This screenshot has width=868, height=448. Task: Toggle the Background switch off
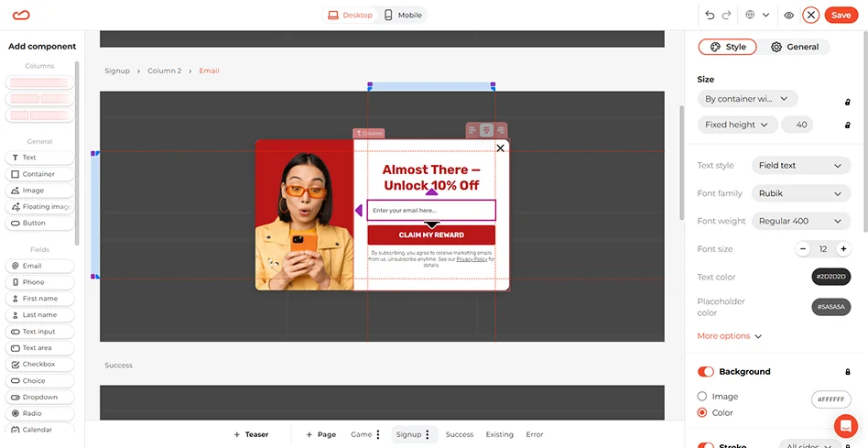pos(706,372)
